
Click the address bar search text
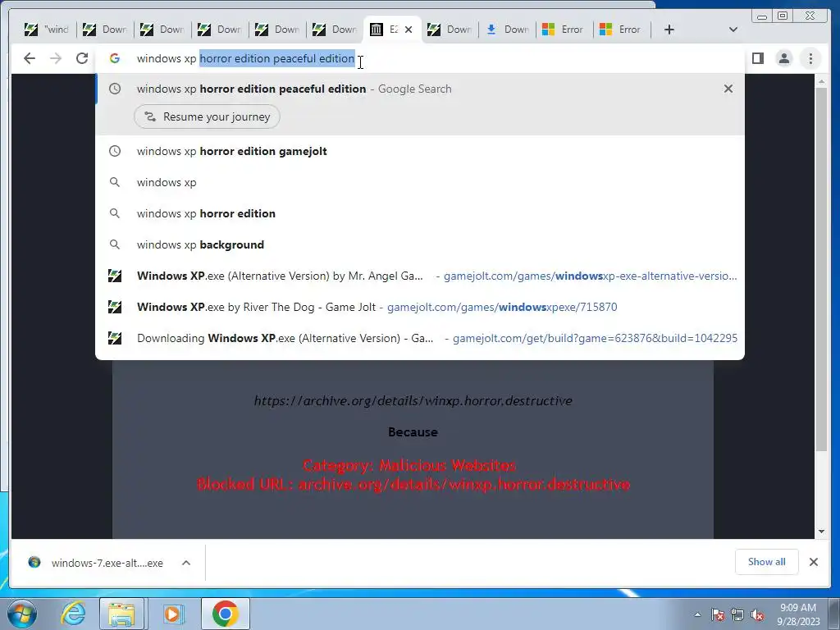click(x=246, y=58)
